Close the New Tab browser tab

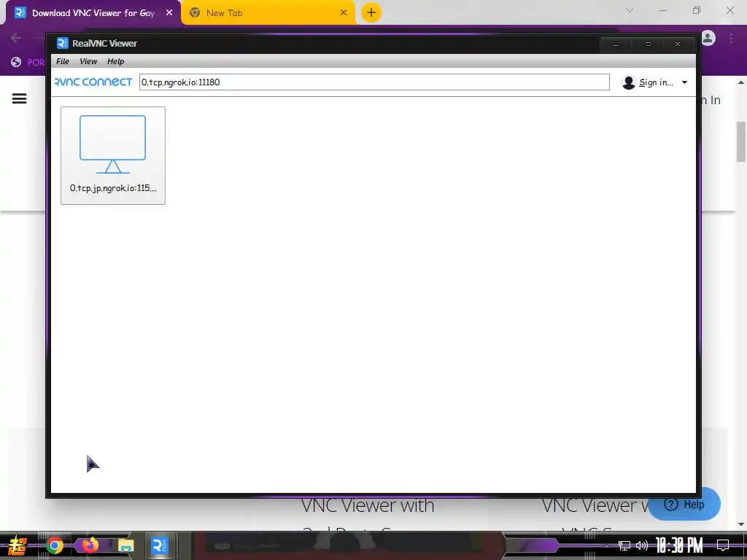point(344,13)
